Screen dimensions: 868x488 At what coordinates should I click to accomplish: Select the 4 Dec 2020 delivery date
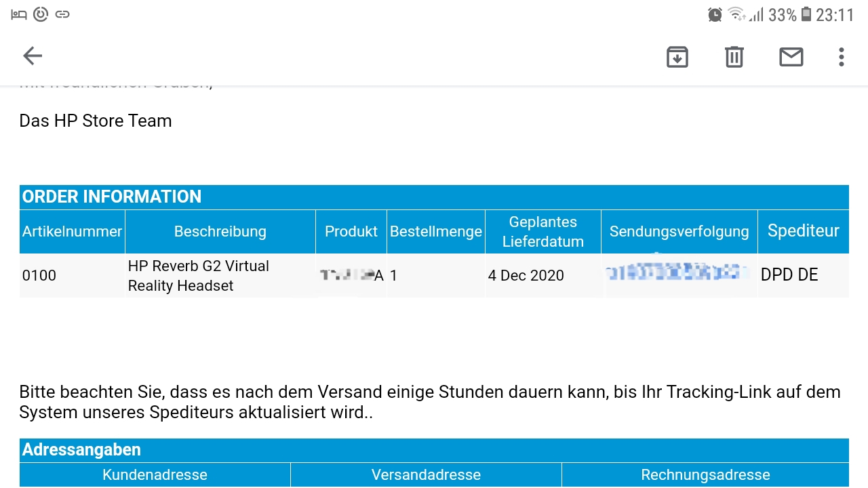tap(526, 276)
